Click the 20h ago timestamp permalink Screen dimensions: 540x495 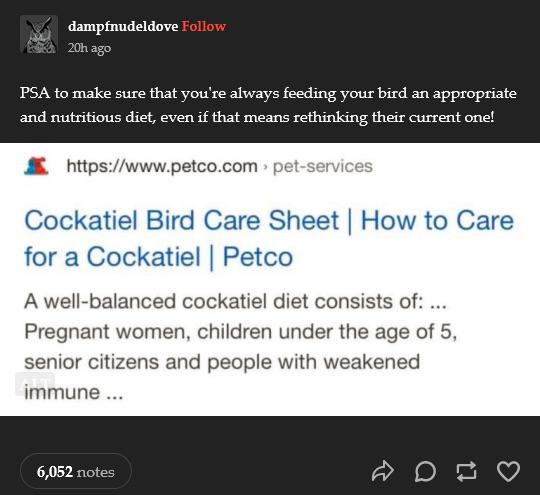pyautogui.click(x=89, y=48)
